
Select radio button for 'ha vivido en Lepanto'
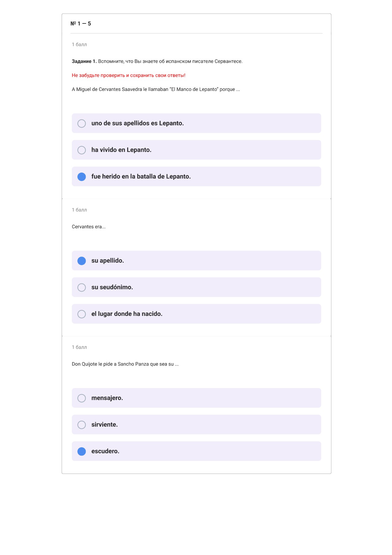click(x=82, y=150)
